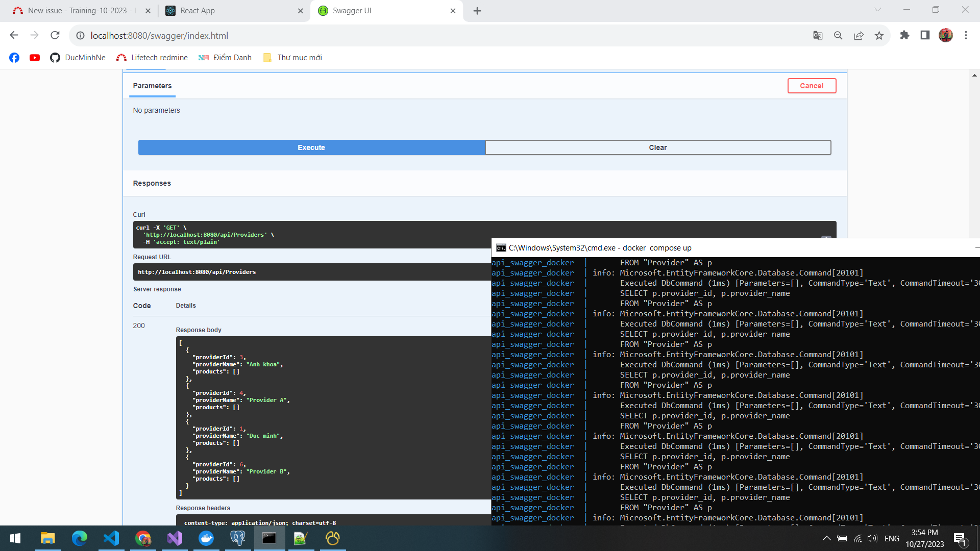
Task: Click the Clear button
Action: [657, 147]
